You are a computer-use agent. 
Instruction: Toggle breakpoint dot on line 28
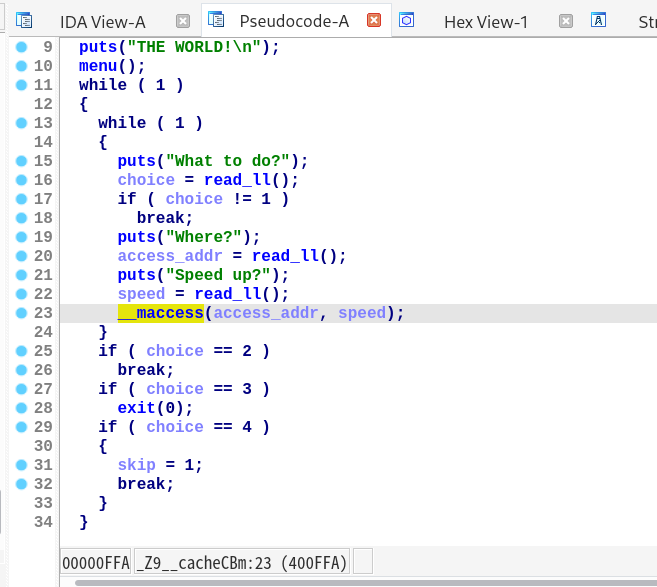pos(21,408)
